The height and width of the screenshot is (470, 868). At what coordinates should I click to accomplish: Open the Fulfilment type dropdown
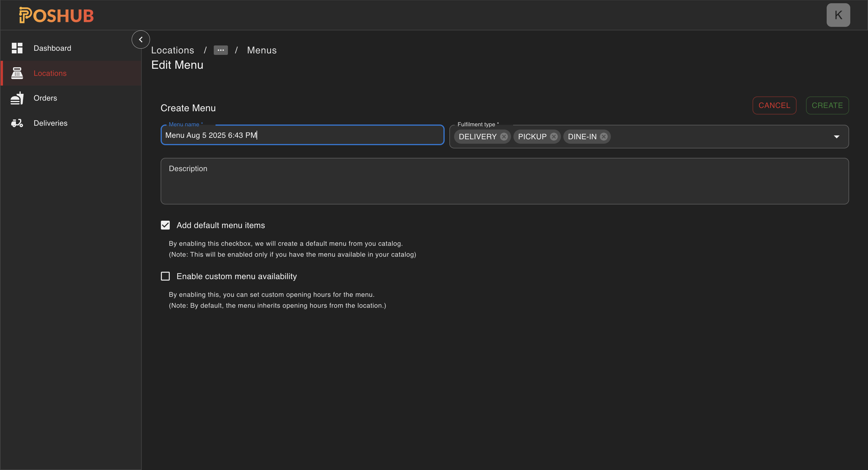pos(837,136)
